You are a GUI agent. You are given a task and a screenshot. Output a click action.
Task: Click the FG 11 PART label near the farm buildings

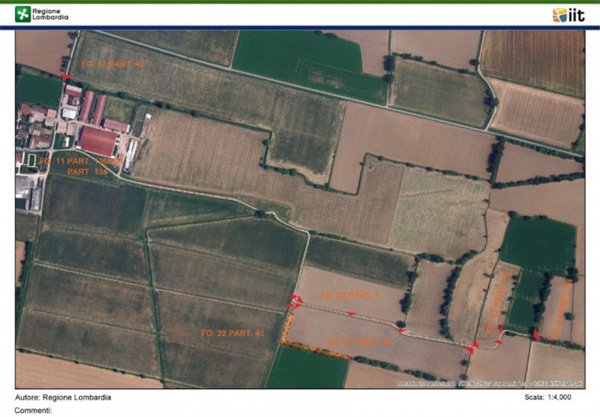[80, 161]
